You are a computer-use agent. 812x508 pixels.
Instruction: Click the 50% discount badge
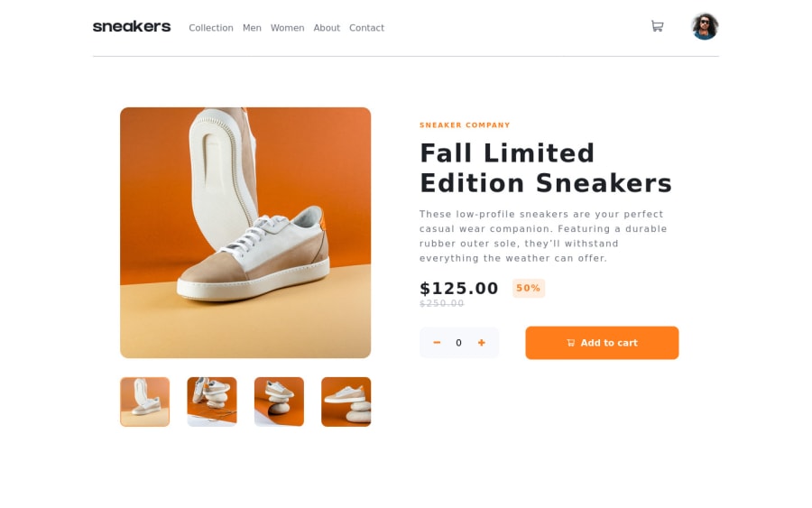click(x=528, y=288)
